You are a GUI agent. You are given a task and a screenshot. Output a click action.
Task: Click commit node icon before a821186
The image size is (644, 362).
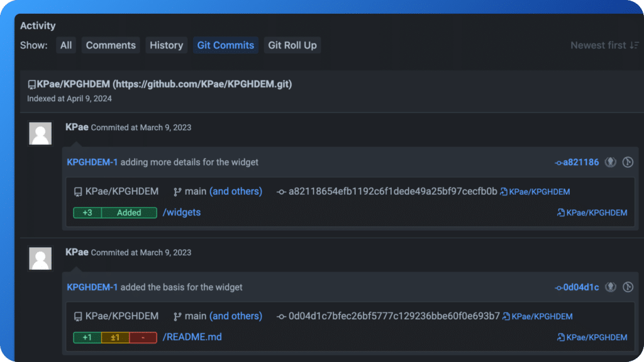[x=558, y=163]
